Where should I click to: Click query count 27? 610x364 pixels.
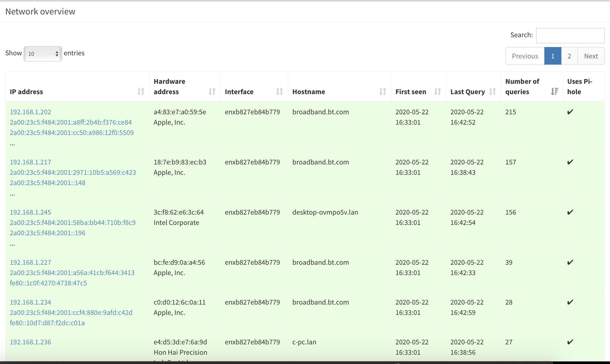point(509,342)
